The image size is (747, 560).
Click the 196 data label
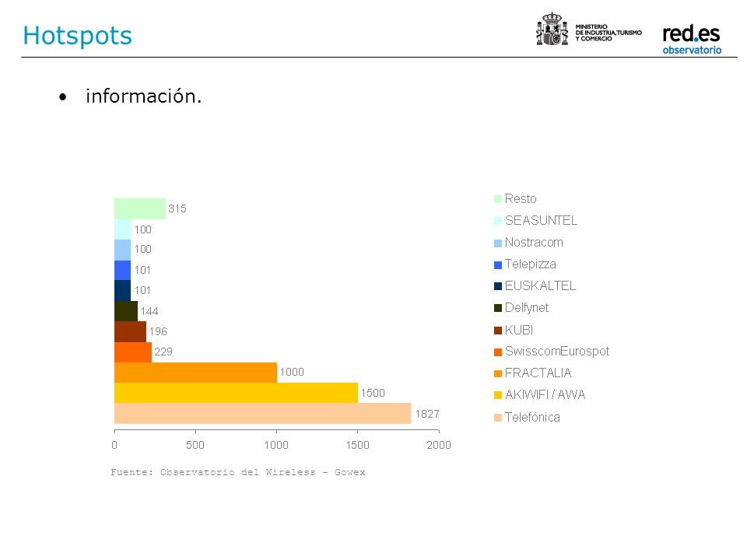point(158,331)
